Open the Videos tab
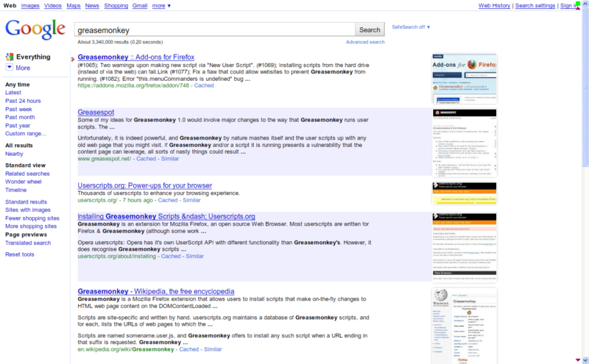The width and height of the screenshot is (589, 364). [x=52, y=6]
